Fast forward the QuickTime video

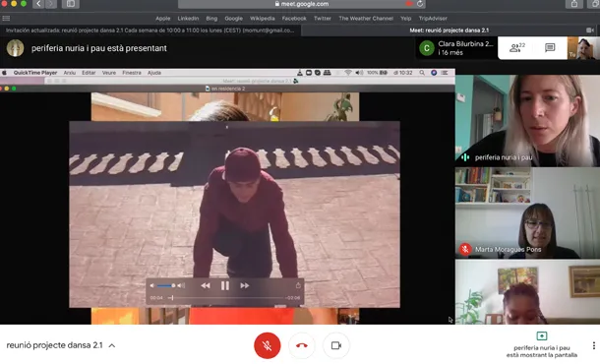pyautogui.click(x=245, y=285)
